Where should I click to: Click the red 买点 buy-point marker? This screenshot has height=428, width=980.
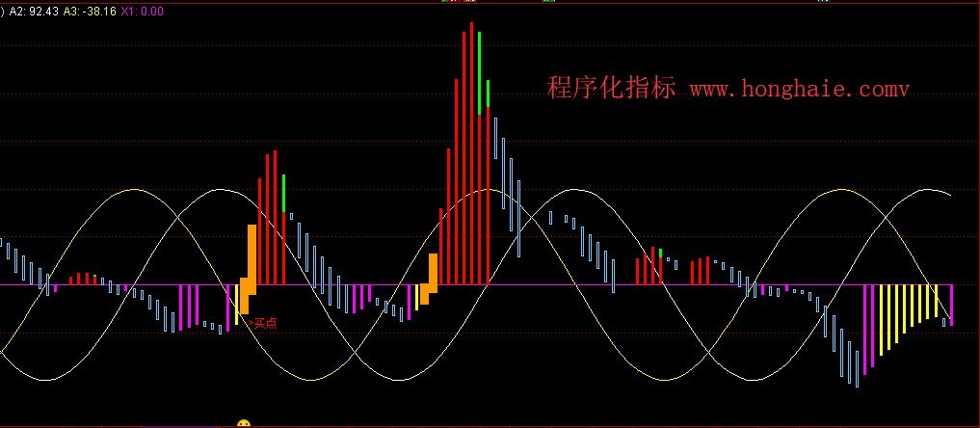pyautogui.click(x=263, y=324)
